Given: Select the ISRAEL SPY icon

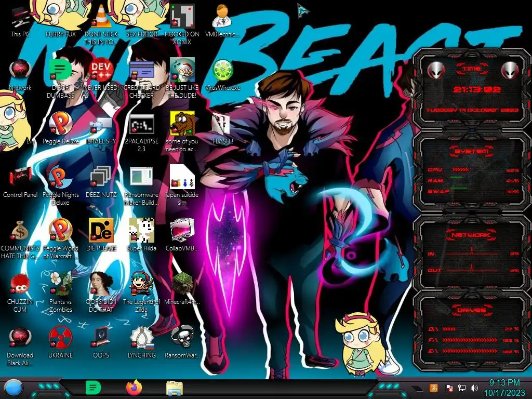Looking at the screenshot, I should click(x=101, y=125).
